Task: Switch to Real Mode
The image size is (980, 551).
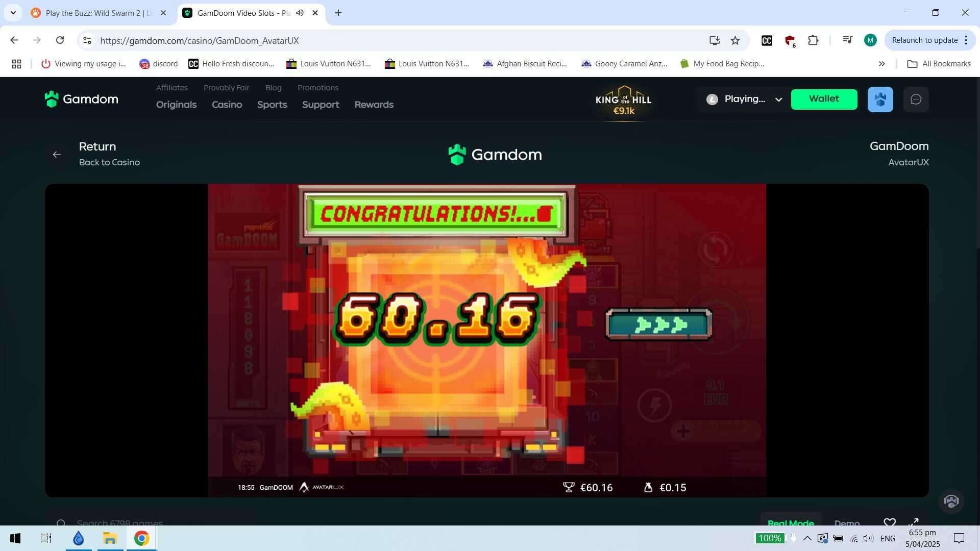Action: (x=790, y=522)
